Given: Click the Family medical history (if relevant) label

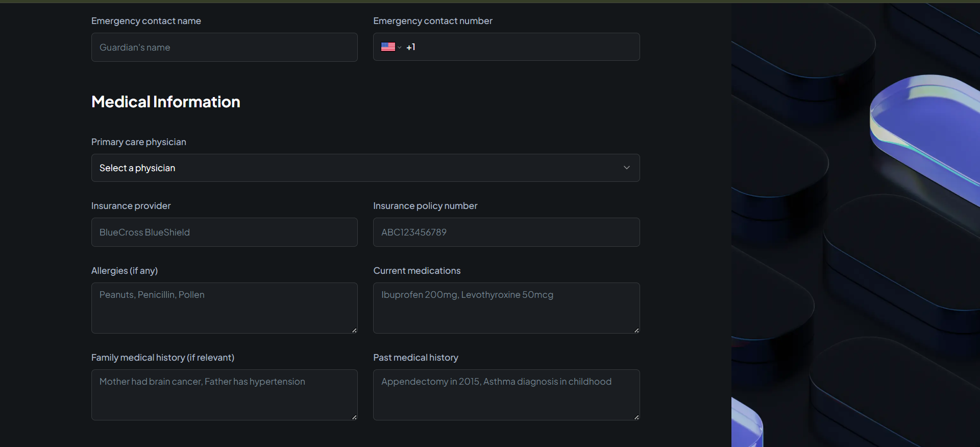Looking at the screenshot, I should point(163,358).
